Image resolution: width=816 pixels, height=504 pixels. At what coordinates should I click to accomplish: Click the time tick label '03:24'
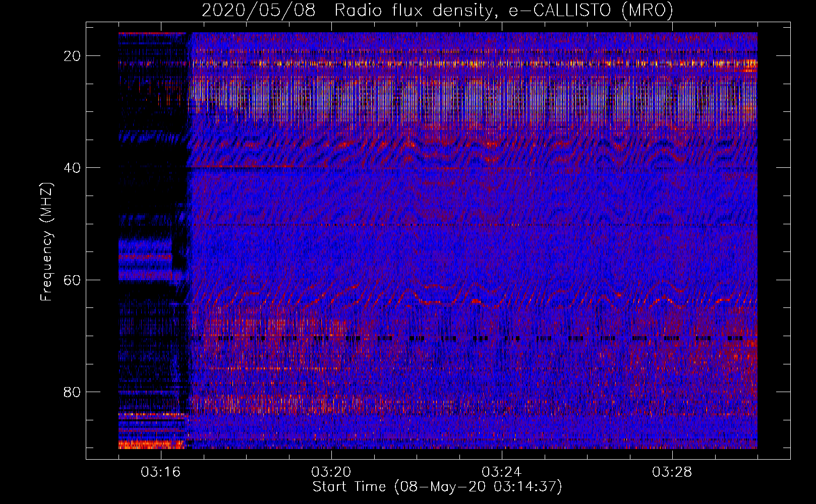coord(502,472)
